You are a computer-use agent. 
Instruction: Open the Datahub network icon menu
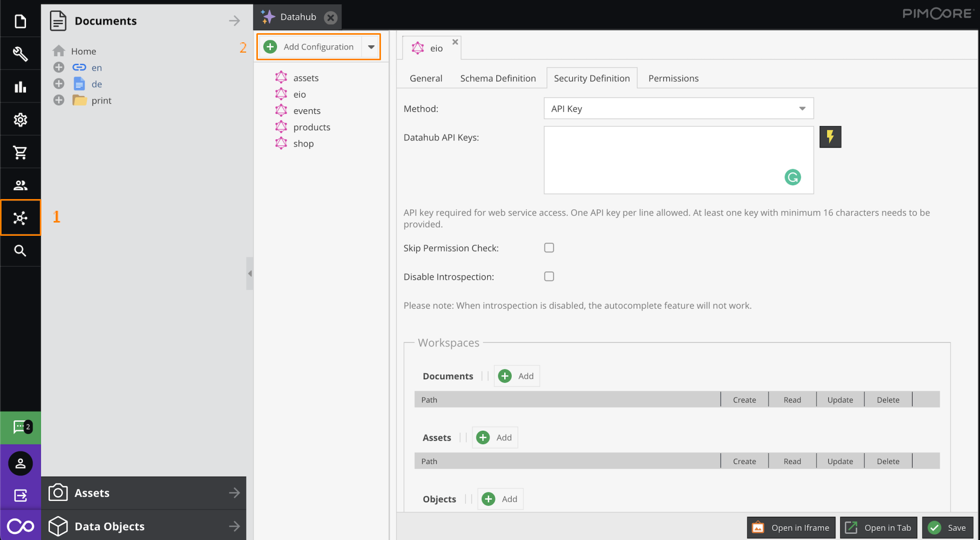pyautogui.click(x=20, y=218)
